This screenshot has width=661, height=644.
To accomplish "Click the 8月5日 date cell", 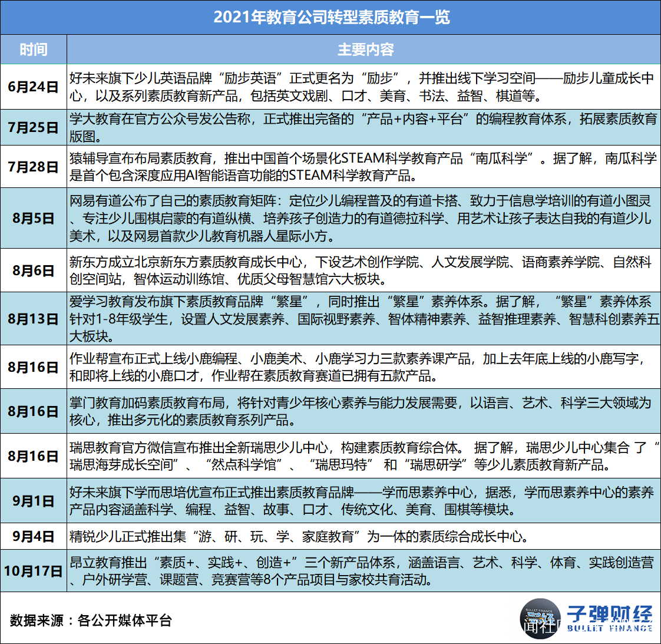I will click(x=34, y=218).
